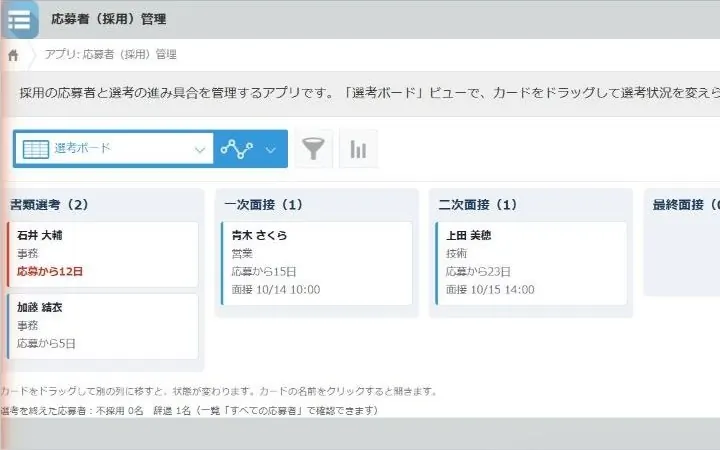720x450 pixels.
Task: Click 事務 label on 加藤 結衣 card
Action: click(x=28, y=326)
